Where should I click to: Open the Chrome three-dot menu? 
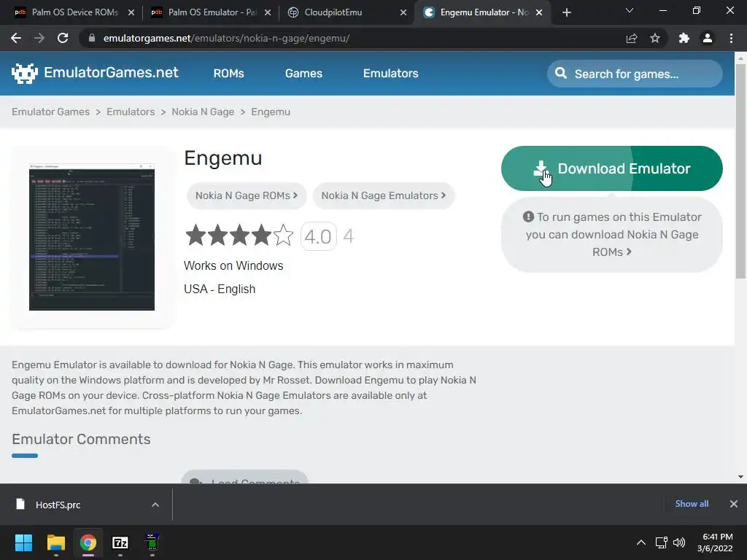(x=731, y=38)
